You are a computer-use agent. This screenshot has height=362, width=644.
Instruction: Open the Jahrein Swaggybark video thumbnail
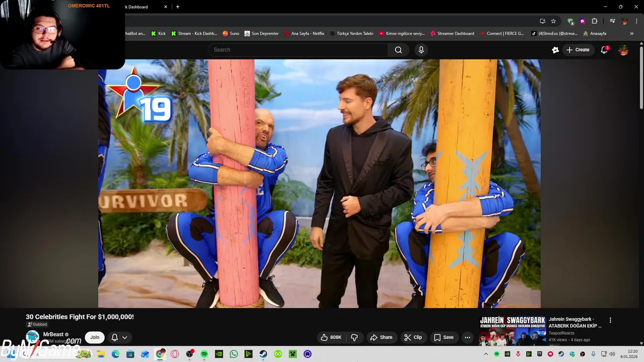tap(512, 331)
